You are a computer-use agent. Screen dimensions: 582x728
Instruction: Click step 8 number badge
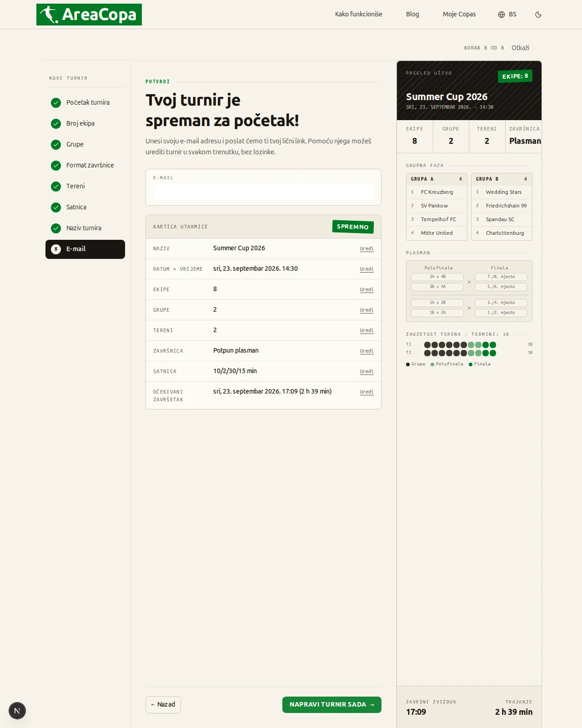pyautogui.click(x=56, y=249)
